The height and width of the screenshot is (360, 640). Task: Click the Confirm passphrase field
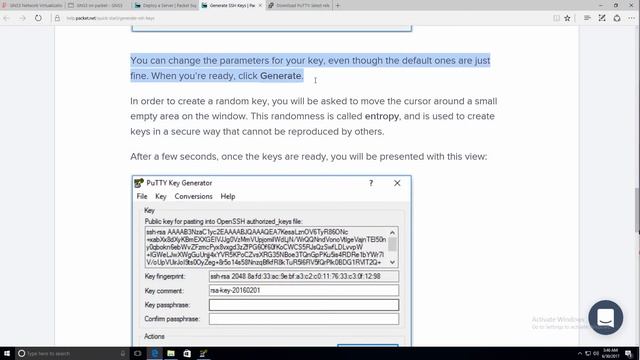[304, 319]
